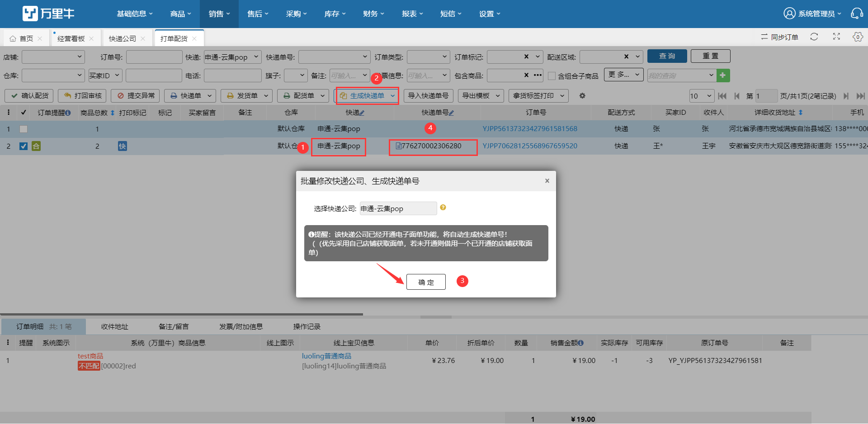Screen dimensions: 868x424
Task: Click the sort arrows in 商品总数 header
Action: [113, 113]
